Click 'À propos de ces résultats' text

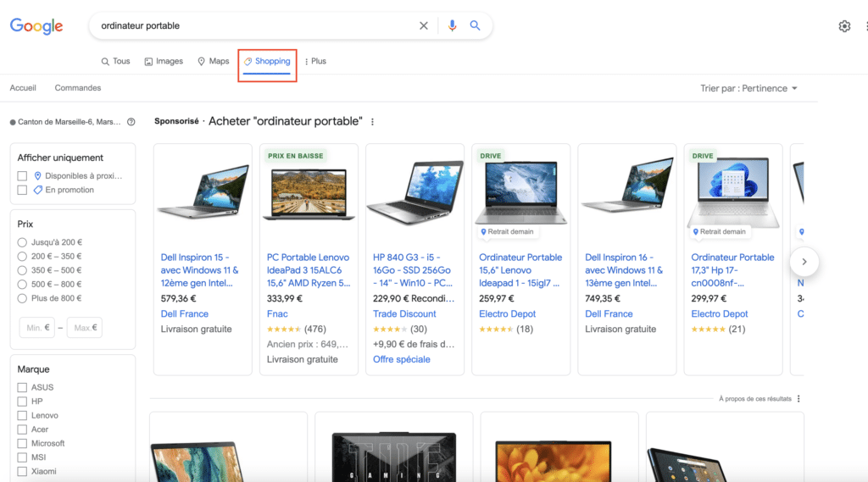[x=755, y=398]
